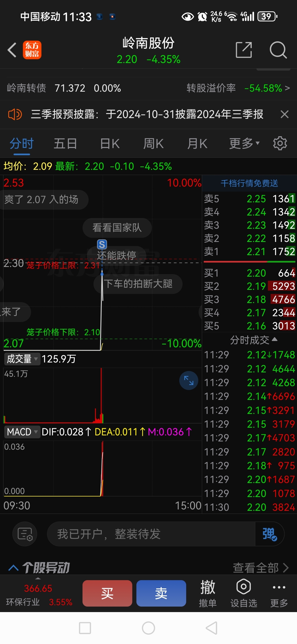Select 买3 price 2.18 row

click(249, 299)
